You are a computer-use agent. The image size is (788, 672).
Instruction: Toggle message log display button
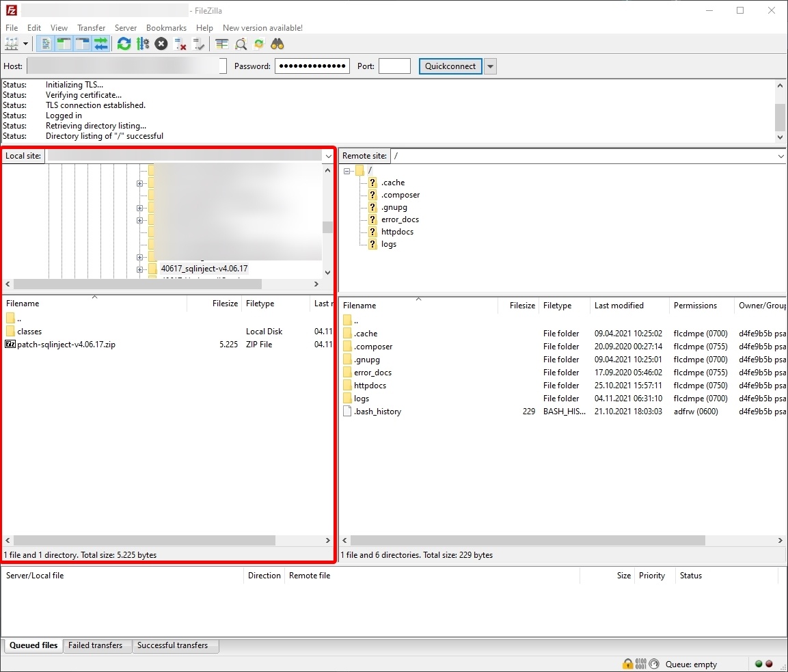(x=46, y=44)
